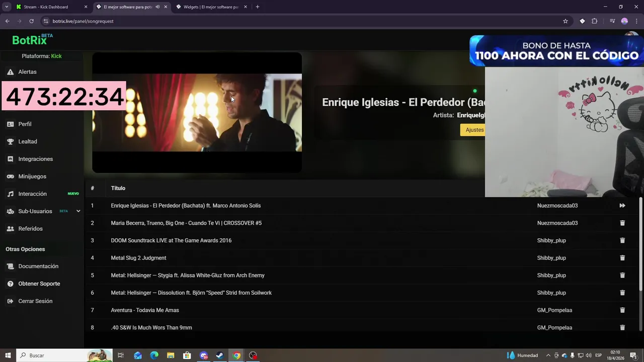Open Steam from the taskbar
Viewport: 644px width, 362px height.
(220, 355)
